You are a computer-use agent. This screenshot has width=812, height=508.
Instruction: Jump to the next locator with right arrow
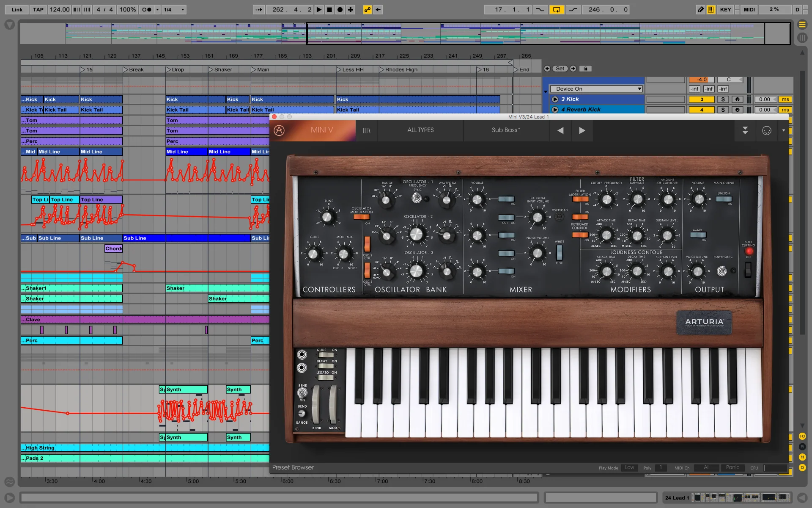573,69
